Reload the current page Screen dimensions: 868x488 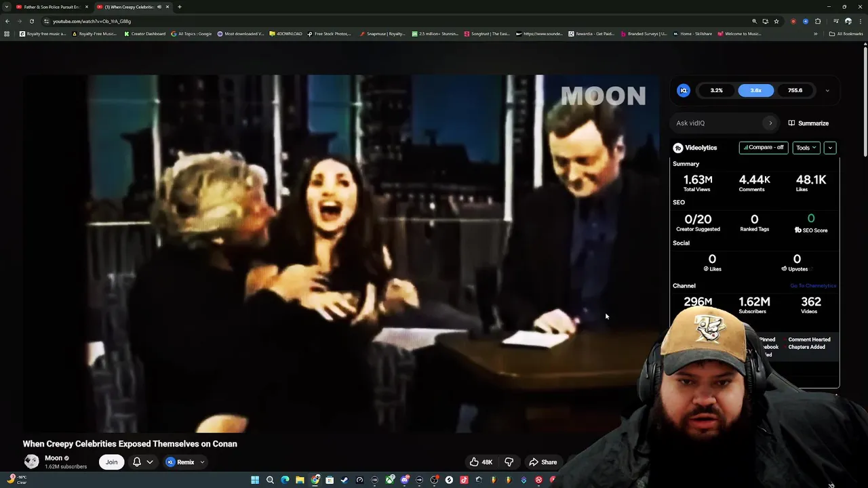pos(31,21)
